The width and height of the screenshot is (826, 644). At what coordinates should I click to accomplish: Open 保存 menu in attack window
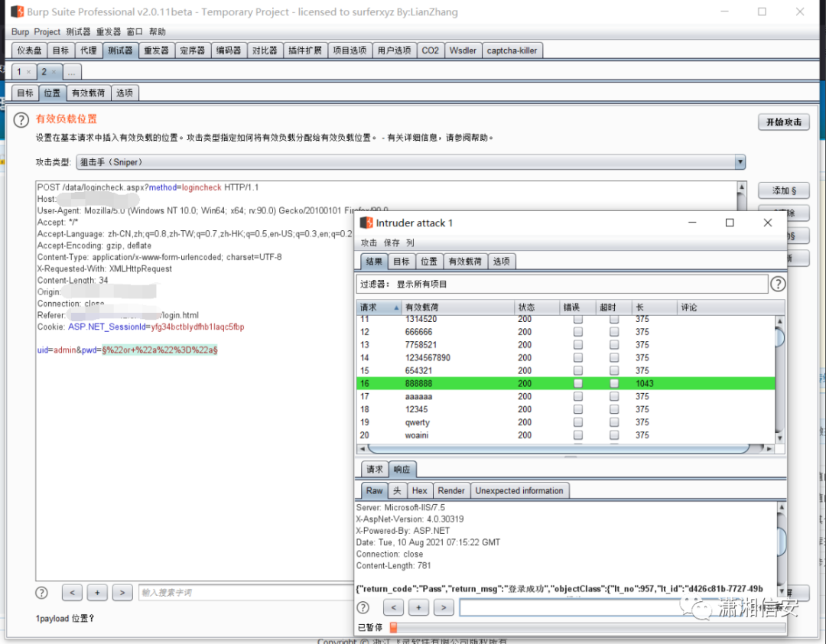coord(392,243)
